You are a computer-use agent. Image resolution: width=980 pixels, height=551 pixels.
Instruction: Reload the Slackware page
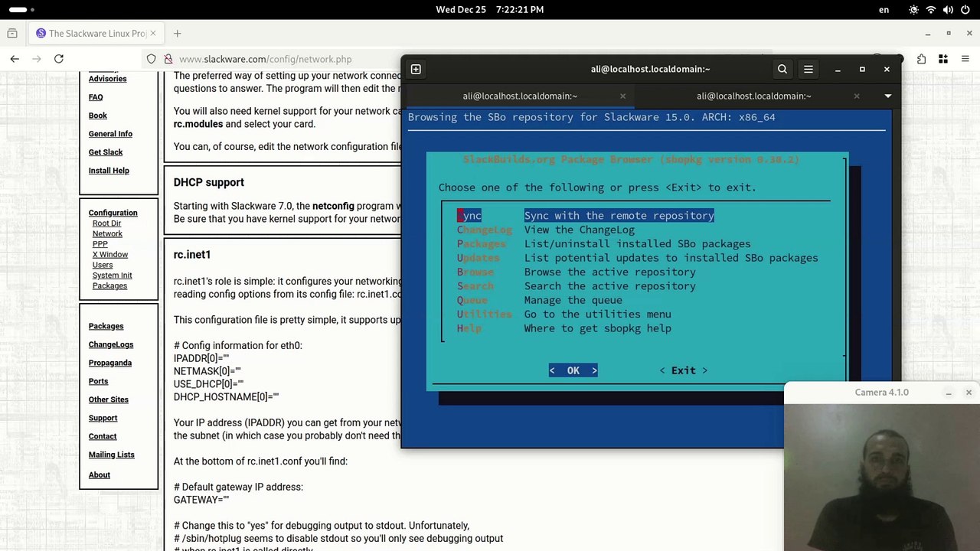[x=58, y=59]
